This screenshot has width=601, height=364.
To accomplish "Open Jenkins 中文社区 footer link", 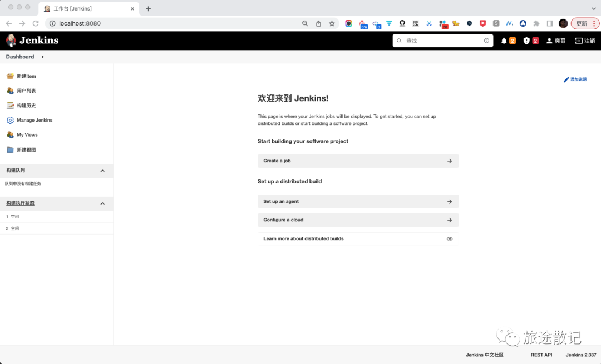I will point(485,355).
